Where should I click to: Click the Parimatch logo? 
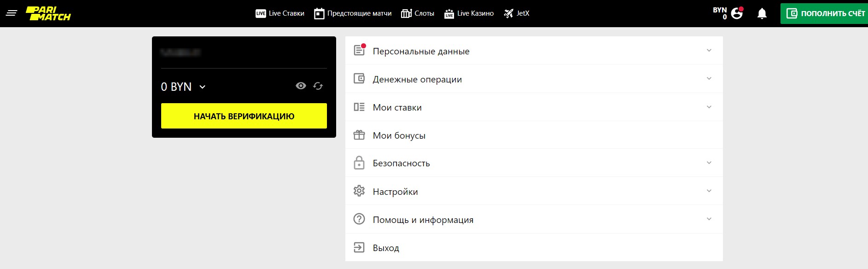(x=48, y=13)
